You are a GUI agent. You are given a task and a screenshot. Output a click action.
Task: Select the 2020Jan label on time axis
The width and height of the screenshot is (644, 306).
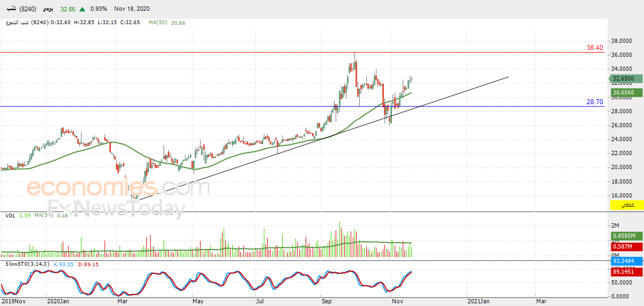(58, 302)
